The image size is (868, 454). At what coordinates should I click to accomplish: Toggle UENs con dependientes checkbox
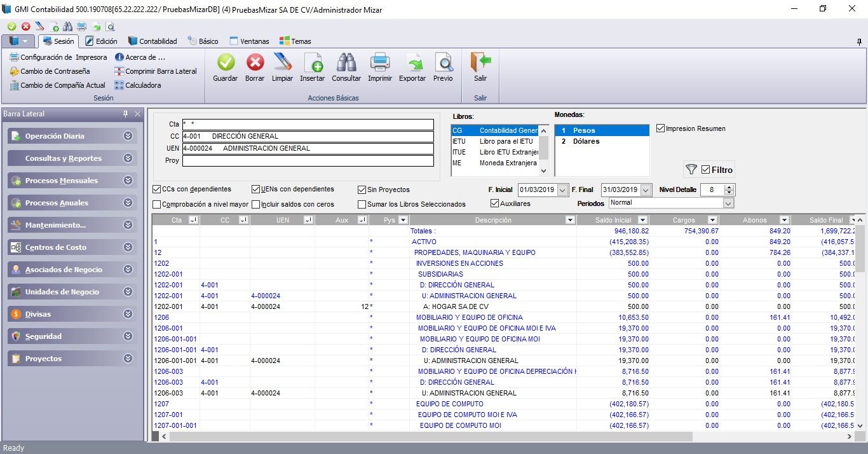click(x=256, y=189)
